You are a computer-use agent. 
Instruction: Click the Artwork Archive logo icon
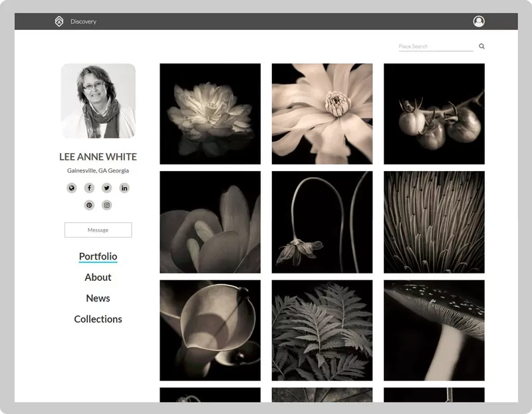[x=59, y=21]
